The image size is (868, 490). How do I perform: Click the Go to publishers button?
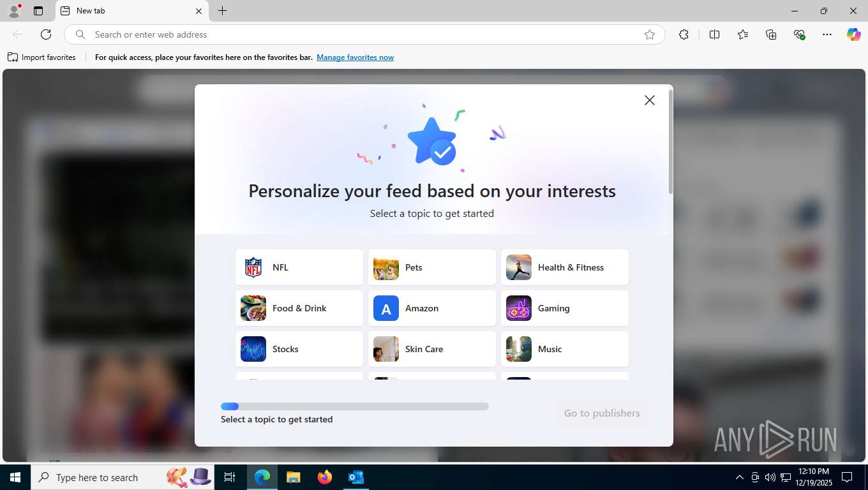pos(602,413)
